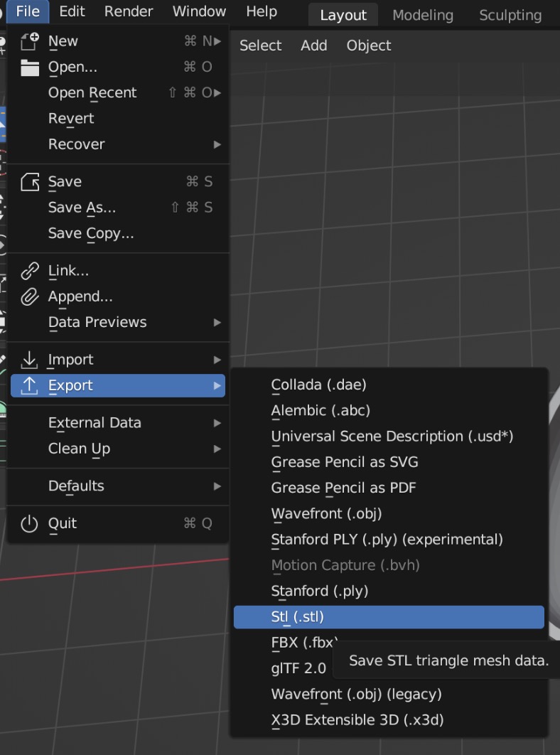Screen dimensions: 560x755
Task: Open the Help menu
Action: [x=262, y=11]
